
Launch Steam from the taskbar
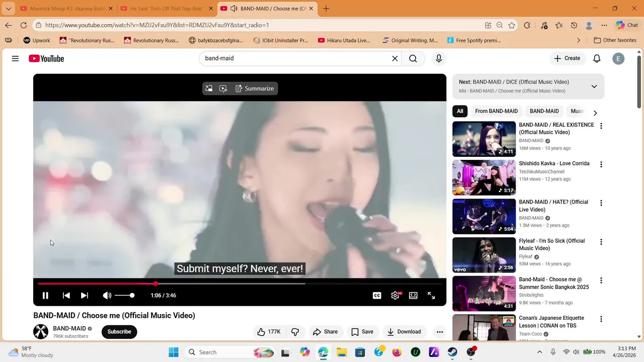click(452, 352)
